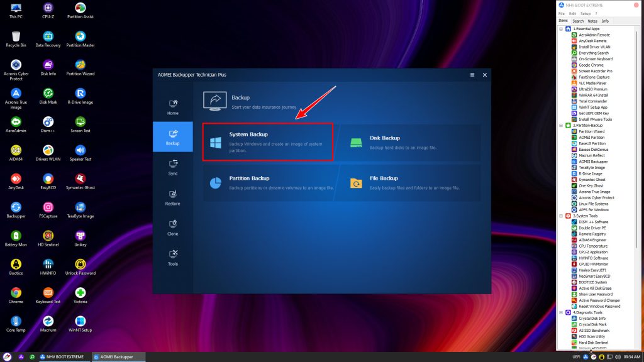Choose the Partition Backup option

[x=269, y=183]
